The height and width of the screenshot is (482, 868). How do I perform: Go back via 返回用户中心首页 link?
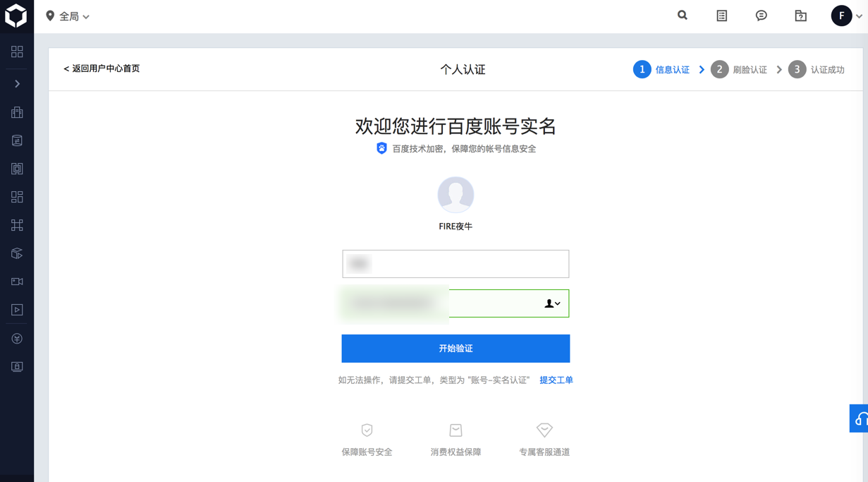tap(102, 68)
